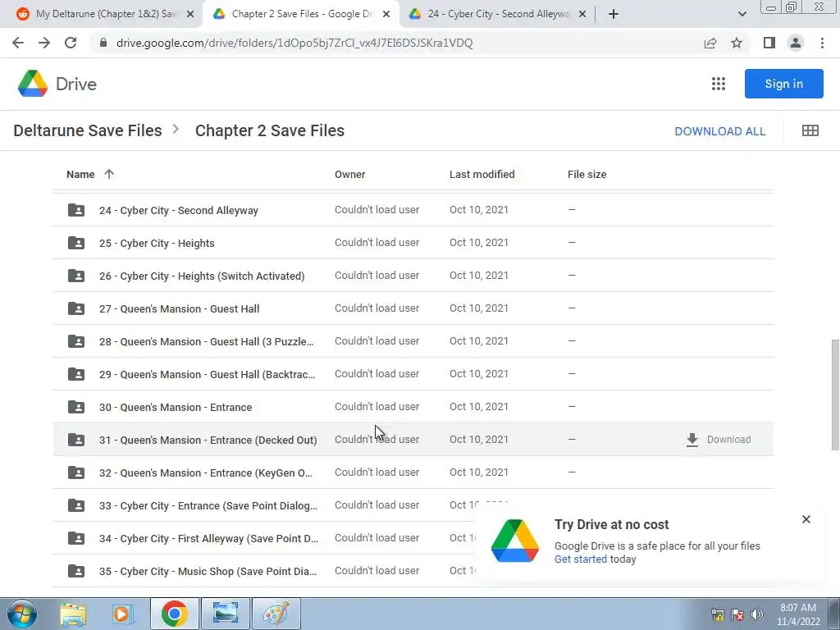Open the Chrome profile avatar
Viewport: 840px width, 630px height.
pyautogui.click(x=796, y=43)
